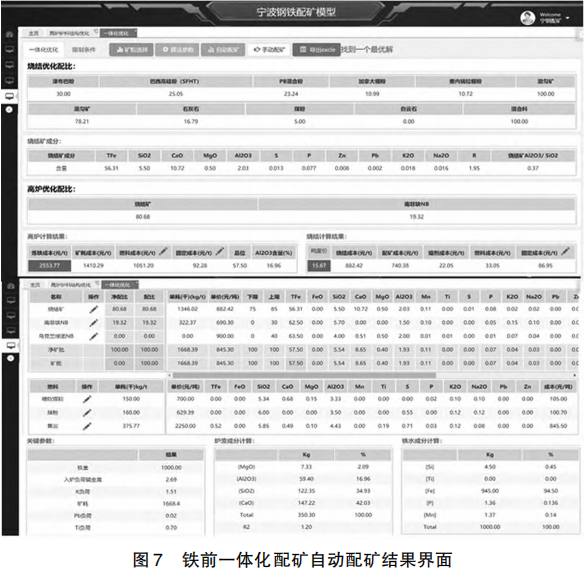This screenshot has height=577, width=585.
Task: Click the 42.03 (CaO) percent in slag table
Action: pos(363,503)
